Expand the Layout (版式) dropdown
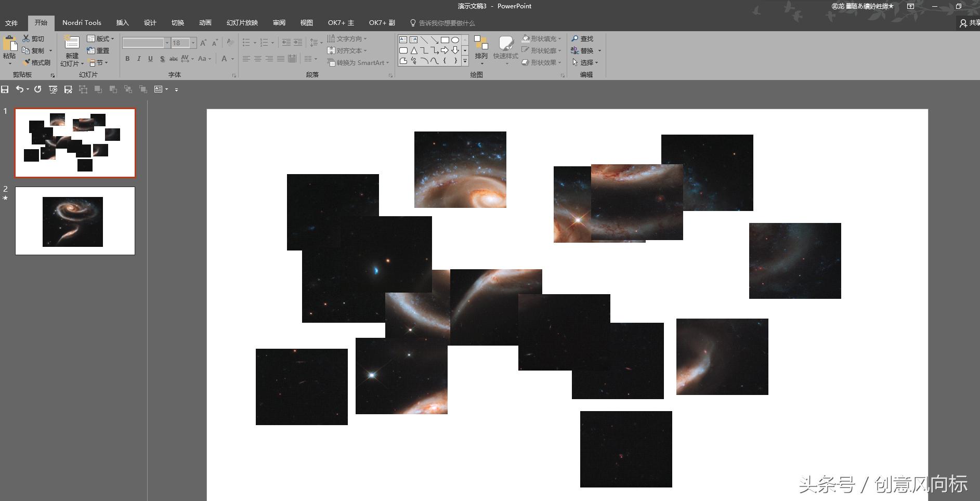Image resolution: width=980 pixels, height=501 pixels. tap(100, 39)
